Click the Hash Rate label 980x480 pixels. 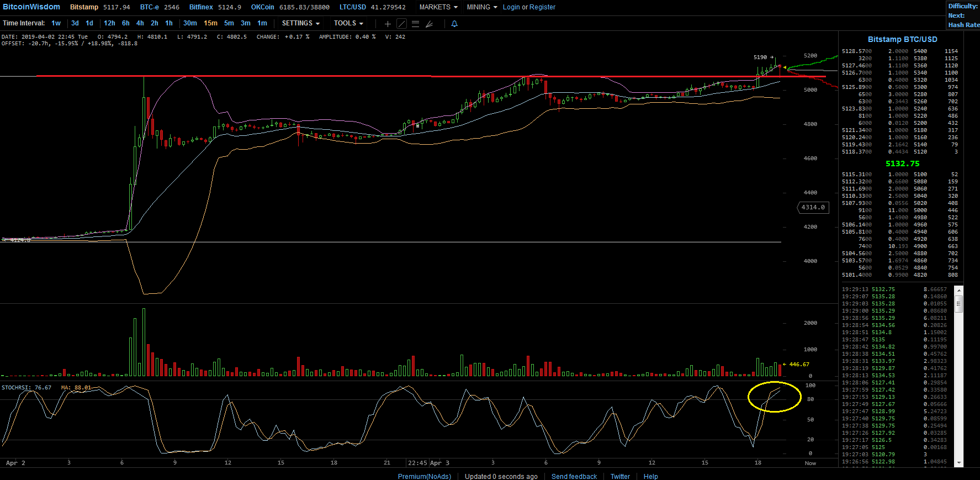pos(964,25)
